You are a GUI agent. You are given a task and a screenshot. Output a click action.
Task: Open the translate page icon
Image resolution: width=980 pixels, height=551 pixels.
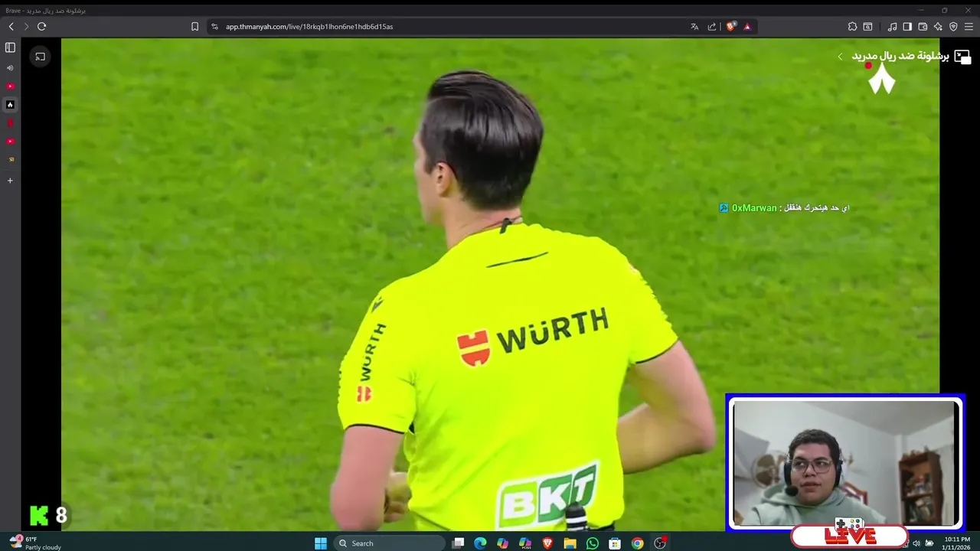tap(694, 26)
